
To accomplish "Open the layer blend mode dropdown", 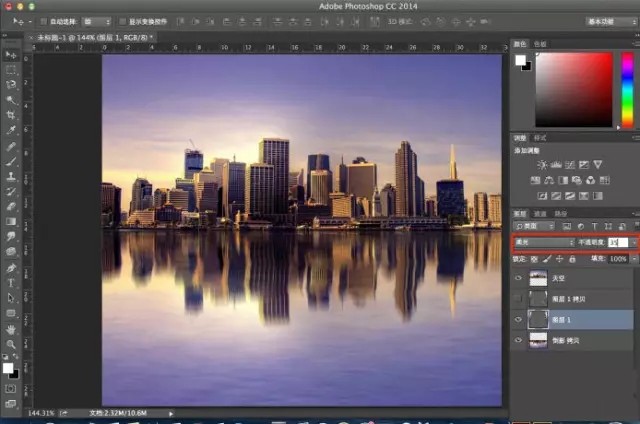I will (545, 242).
